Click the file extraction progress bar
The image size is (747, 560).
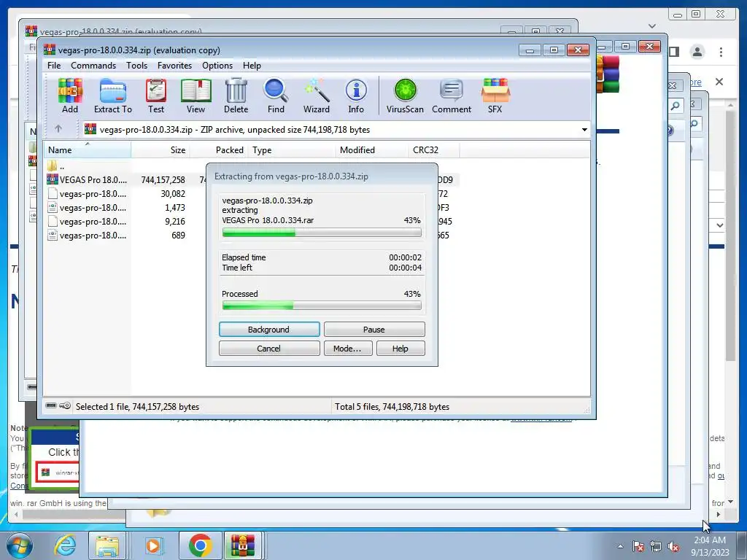click(x=322, y=233)
